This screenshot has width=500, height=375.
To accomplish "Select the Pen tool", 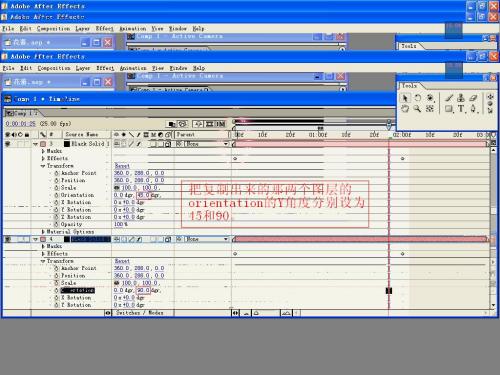I will click(x=473, y=109).
